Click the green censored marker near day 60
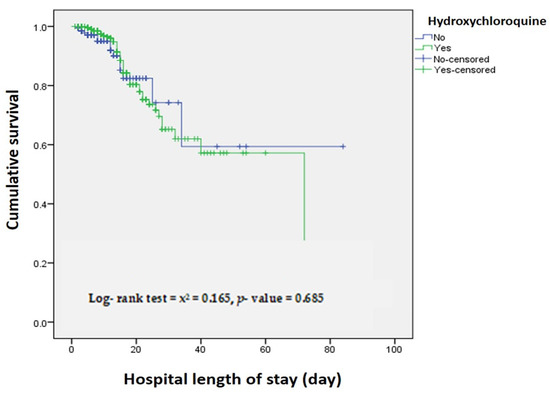550x393 pixels. coord(266,153)
